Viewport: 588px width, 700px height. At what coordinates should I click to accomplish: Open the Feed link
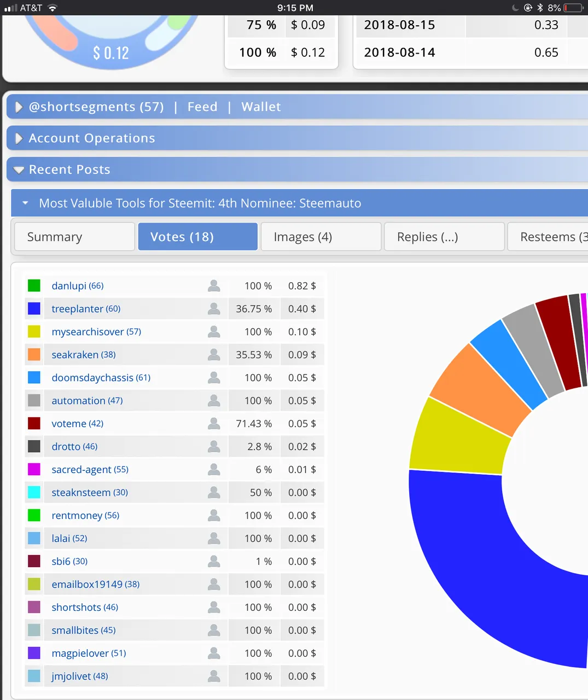[202, 107]
